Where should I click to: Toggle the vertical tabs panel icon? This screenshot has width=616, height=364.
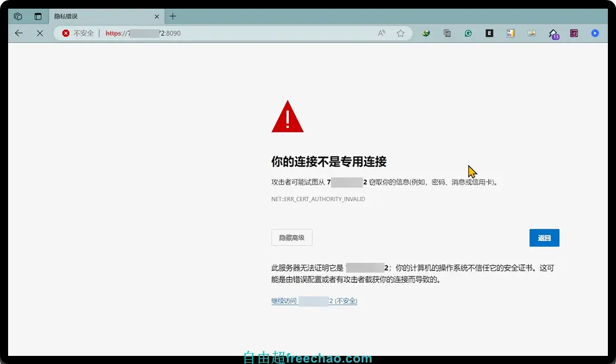click(38, 16)
